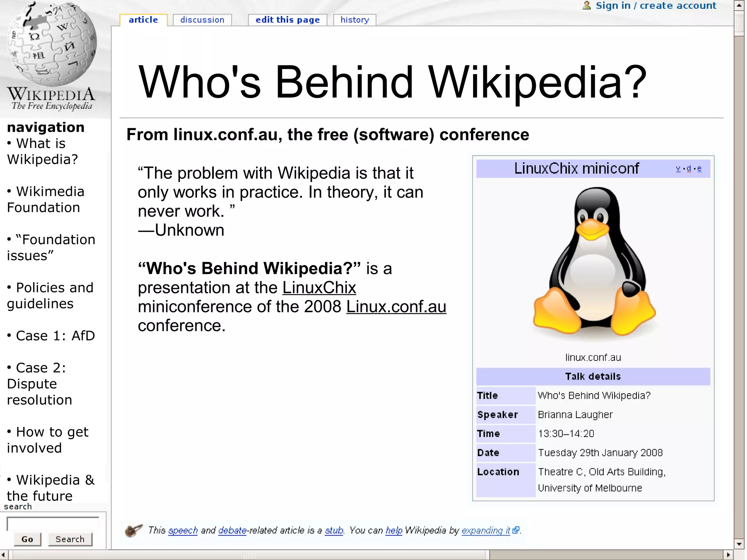Click the external link icon after expanding it
Image resolution: width=747 pixels, height=560 pixels.
point(515,530)
